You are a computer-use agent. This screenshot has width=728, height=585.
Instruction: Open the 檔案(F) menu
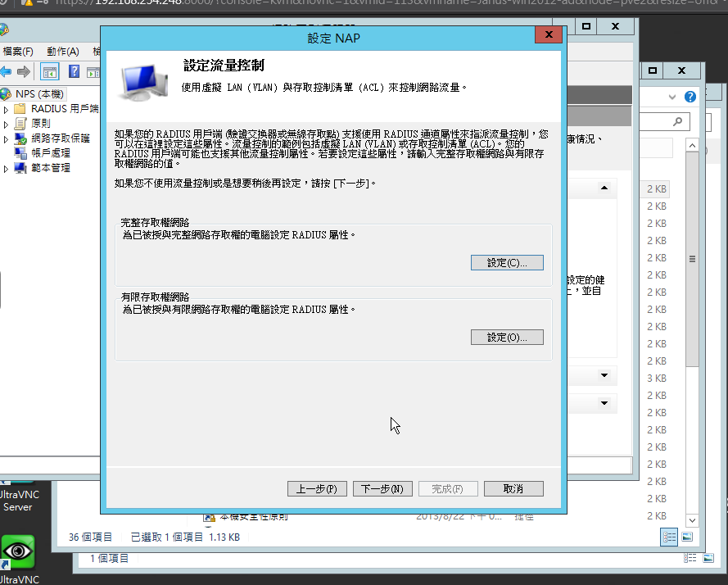[18, 51]
